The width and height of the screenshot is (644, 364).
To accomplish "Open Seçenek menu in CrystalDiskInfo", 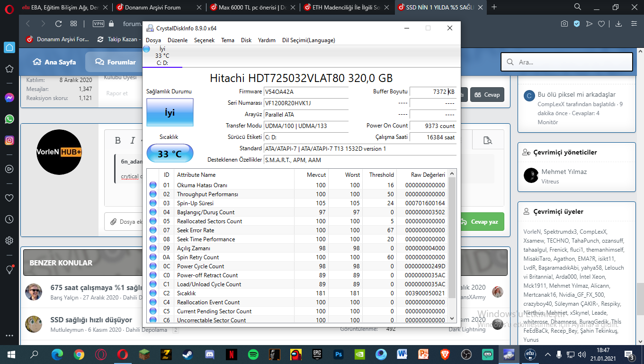I will [204, 40].
